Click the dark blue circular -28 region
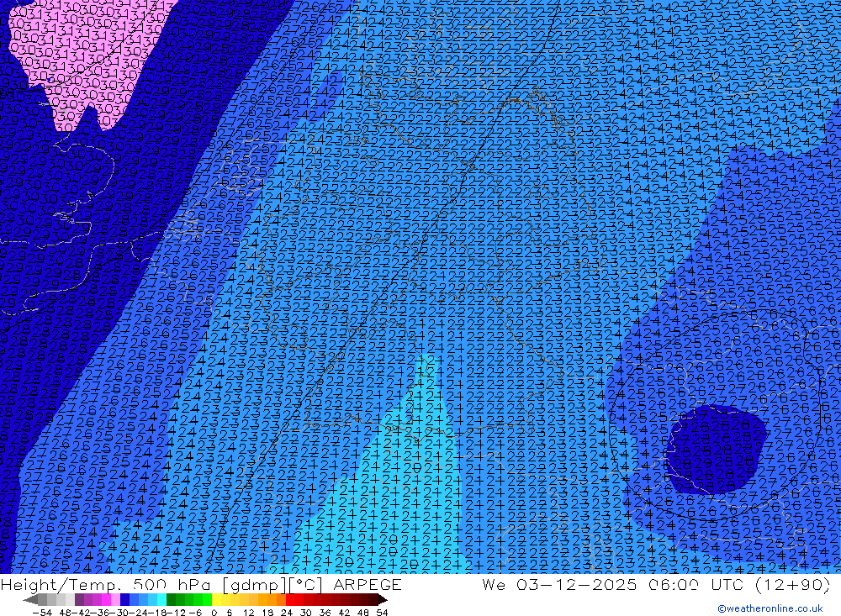 pyautogui.click(x=716, y=448)
